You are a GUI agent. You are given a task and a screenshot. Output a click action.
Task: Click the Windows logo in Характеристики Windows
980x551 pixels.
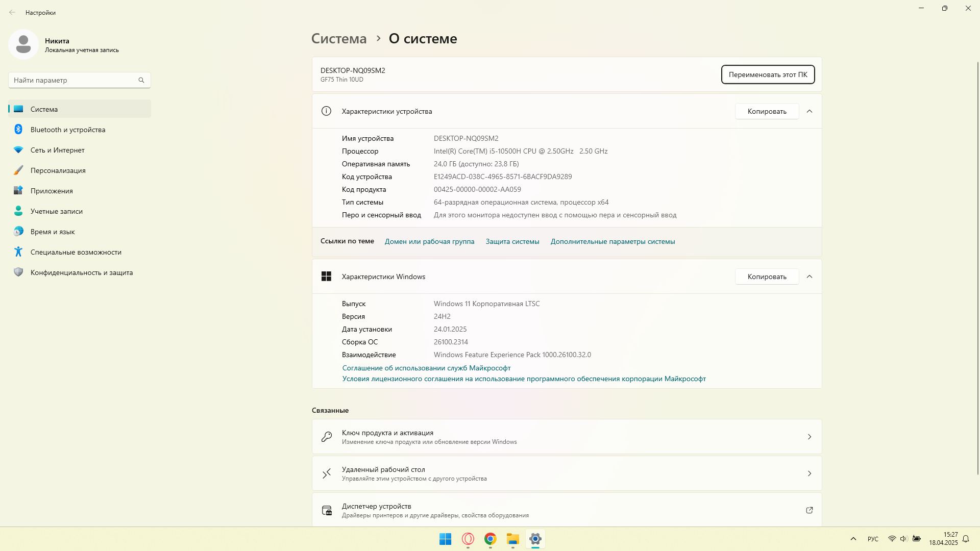point(326,277)
